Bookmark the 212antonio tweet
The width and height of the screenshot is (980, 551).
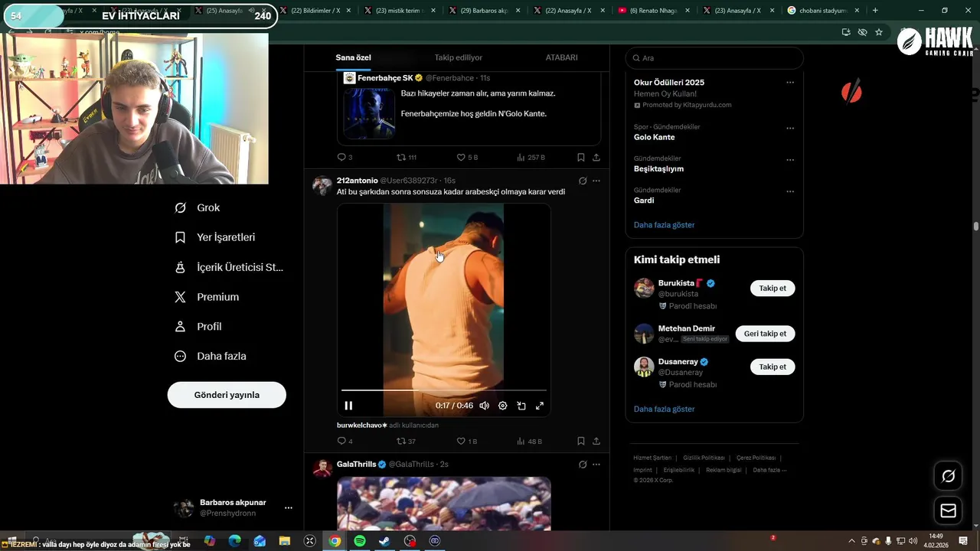point(581,441)
